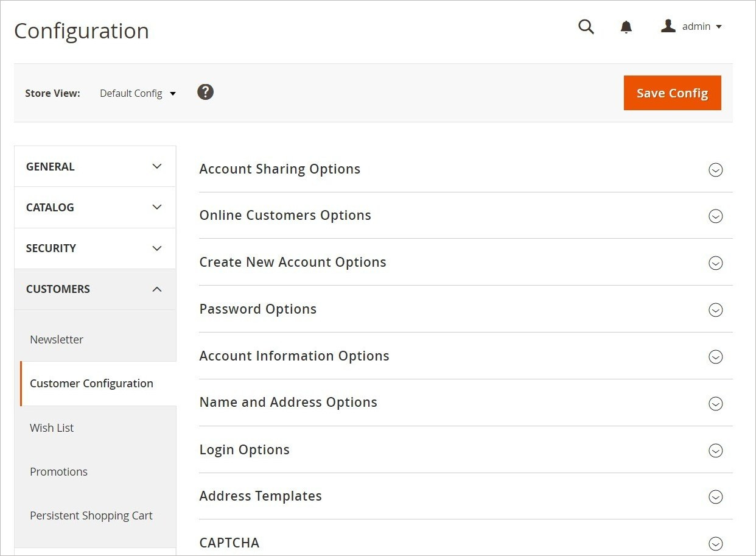This screenshot has height=556, width=756.
Task: Expand Name and Address Options with its circle arrow
Action: click(715, 404)
